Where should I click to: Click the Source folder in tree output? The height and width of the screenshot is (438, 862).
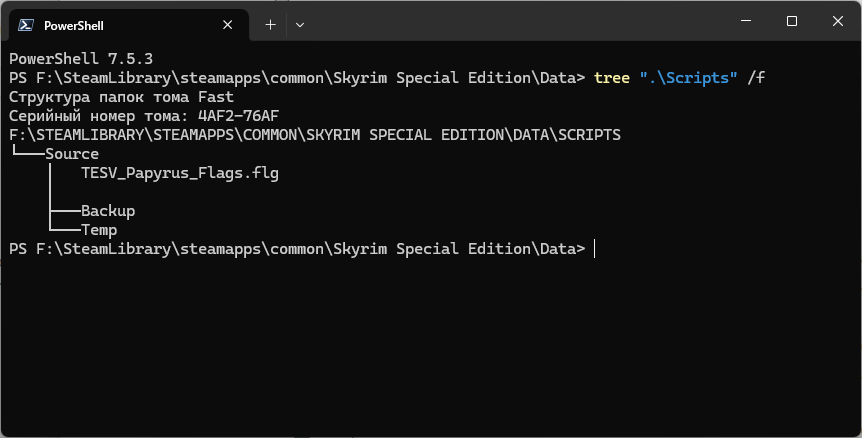pos(72,154)
